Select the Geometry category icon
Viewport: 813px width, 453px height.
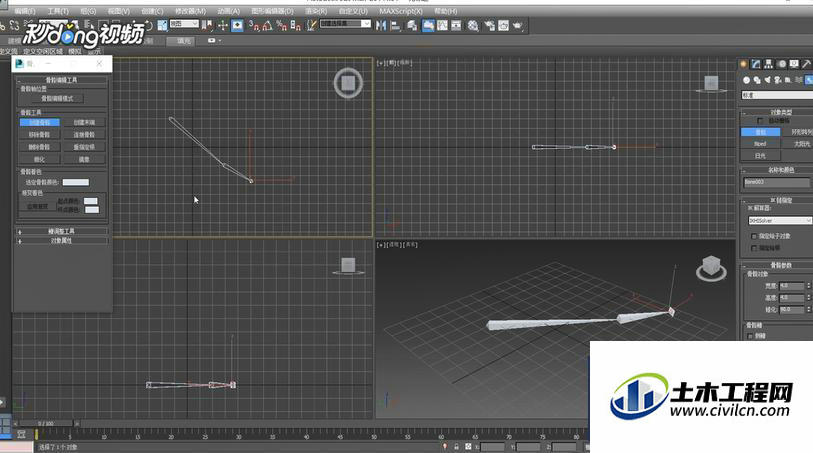(x=746, y=80)
